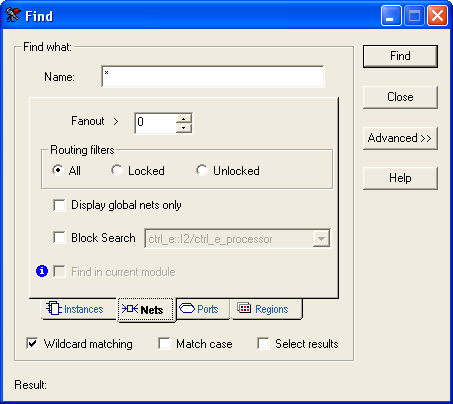Image resolution: width=453 pixels, height=404 pixels.
Task: Open the Block Search dropdown arrow
Action: coord(321,239)
